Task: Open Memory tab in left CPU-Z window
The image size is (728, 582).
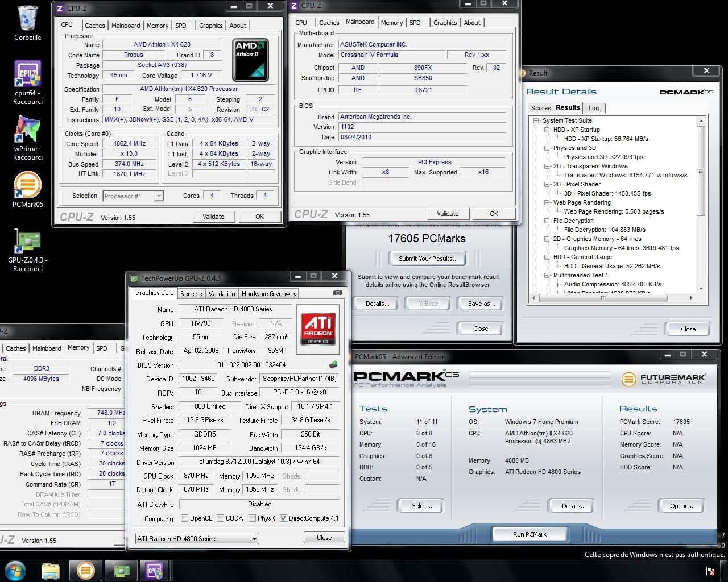Action: [158, 26]
